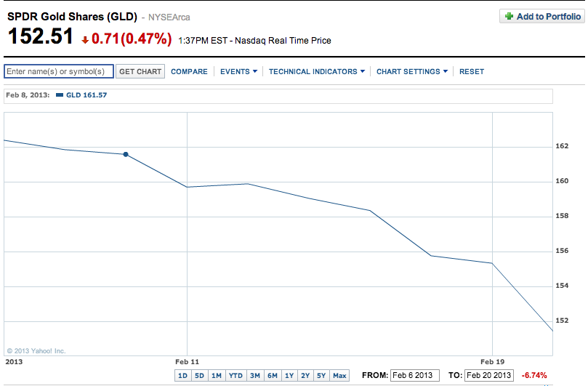
Task: Click RESET to reset the chart
Action: click(472, 72)
